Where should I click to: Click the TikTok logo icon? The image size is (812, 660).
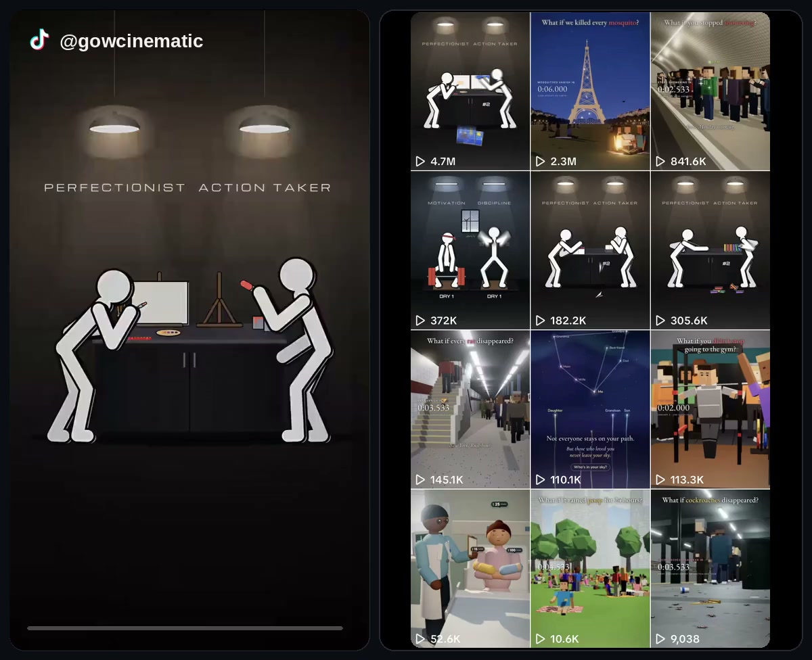pyautogui.click(x=40, y=40)
